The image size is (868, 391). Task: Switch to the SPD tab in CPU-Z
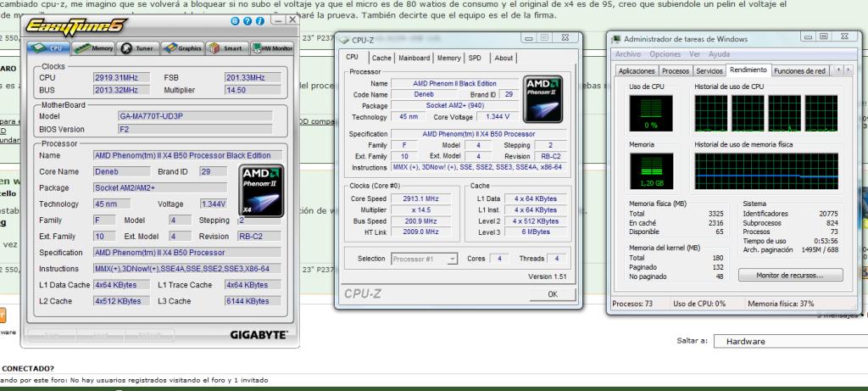point(475,58)
